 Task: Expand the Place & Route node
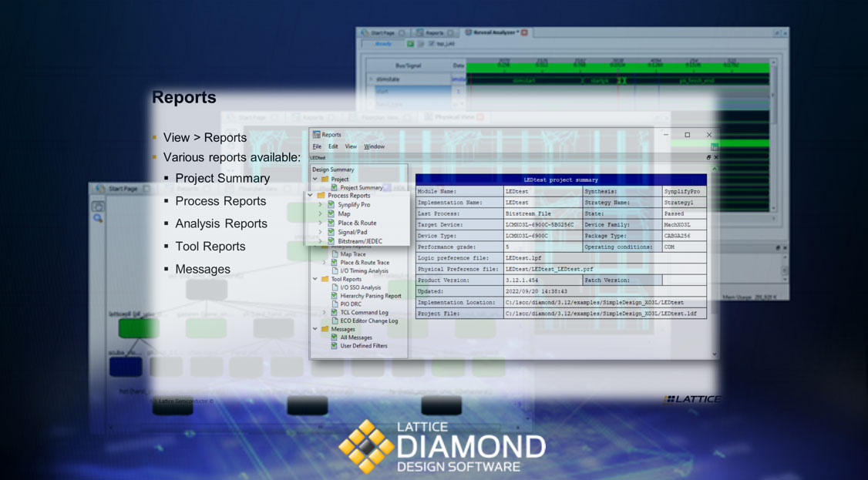(320, 223)
